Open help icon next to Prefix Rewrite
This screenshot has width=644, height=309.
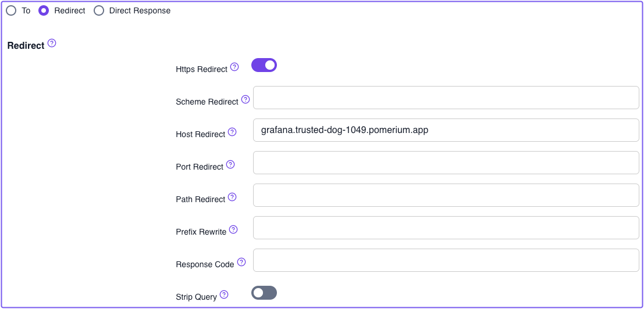pyautogui.click(x=233, y=229)
